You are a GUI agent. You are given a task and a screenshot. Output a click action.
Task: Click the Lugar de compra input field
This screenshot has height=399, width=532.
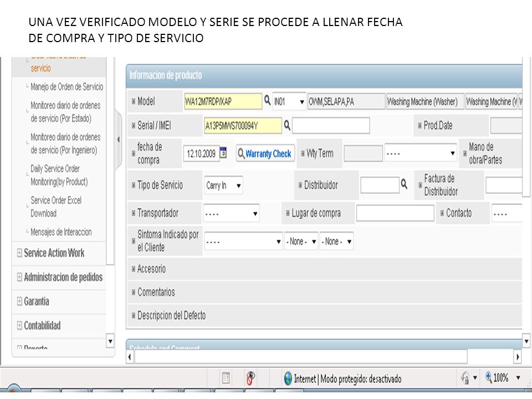(395, 213)
